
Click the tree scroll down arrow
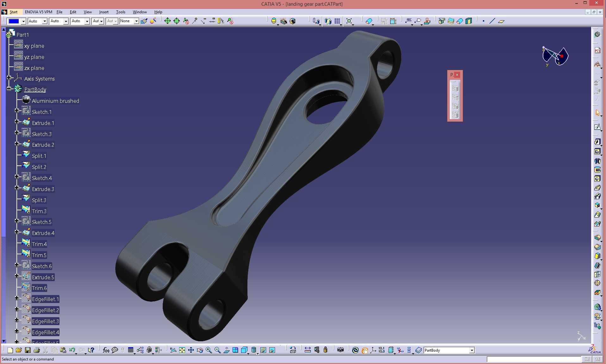(x=4, y=341)
